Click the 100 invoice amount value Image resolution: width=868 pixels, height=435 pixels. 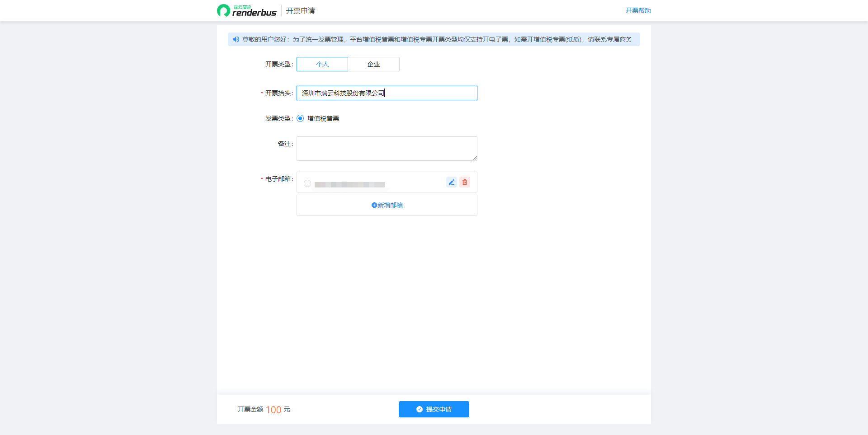click(274, 410)
